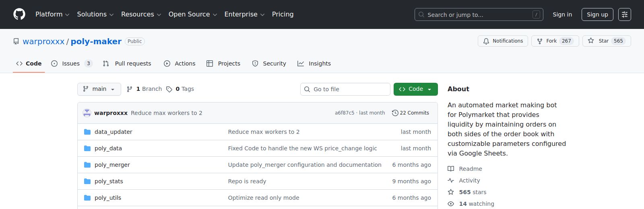Open Notifications bell button
The image size is (644, 209).
(503, 41)
